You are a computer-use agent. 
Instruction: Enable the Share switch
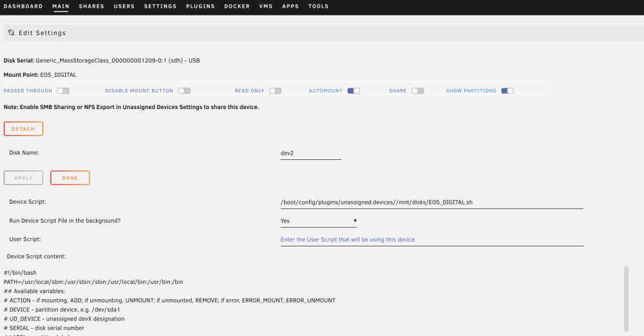coord(417,91)
